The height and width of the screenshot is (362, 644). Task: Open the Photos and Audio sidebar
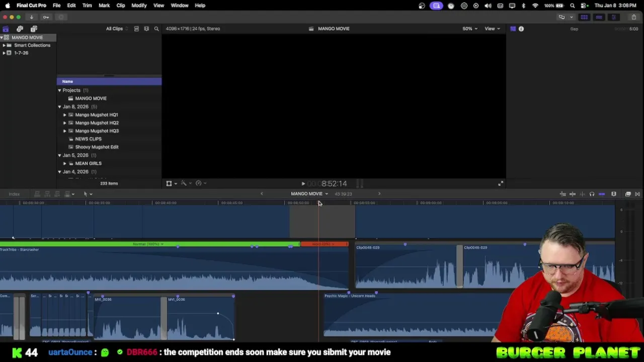(20, 29)
